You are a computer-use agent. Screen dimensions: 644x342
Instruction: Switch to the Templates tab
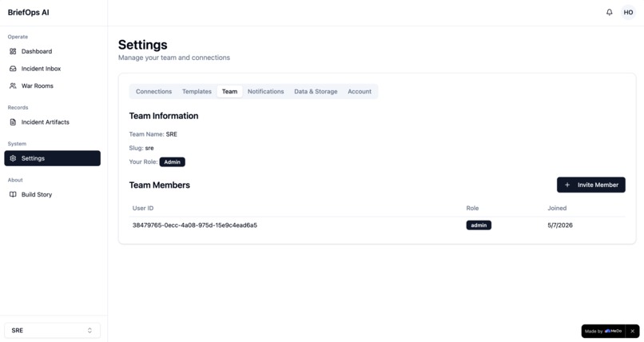coord(197,92)
